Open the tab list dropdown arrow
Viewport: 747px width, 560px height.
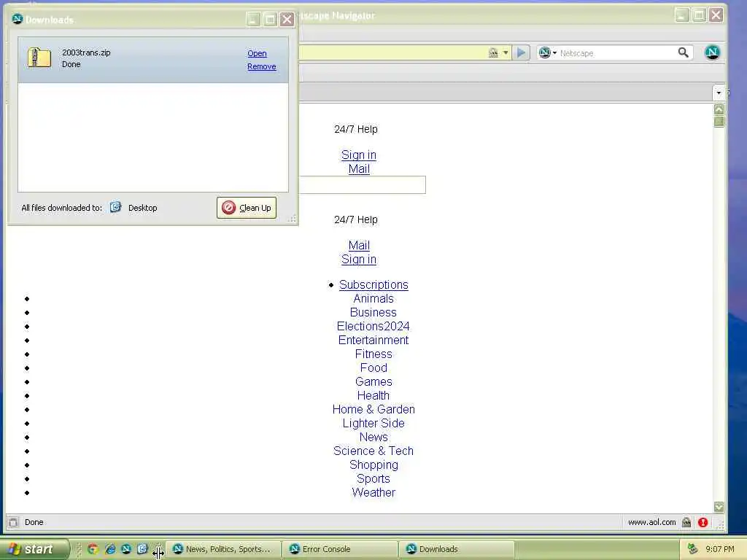coord(719,93)
